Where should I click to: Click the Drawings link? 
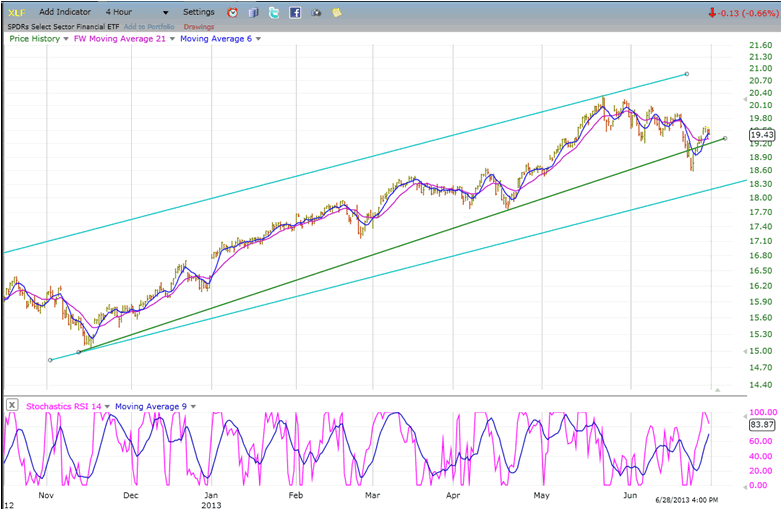pos(199,26)
